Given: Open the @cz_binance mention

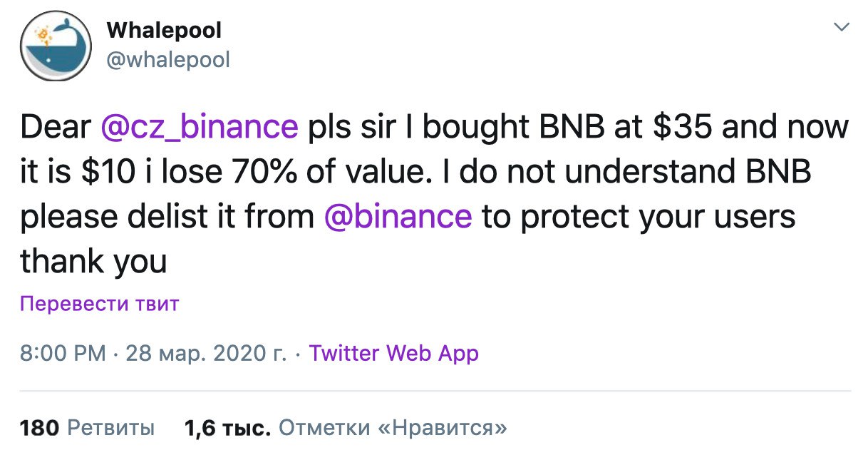Looking at the screenshot, I should 200,128.
